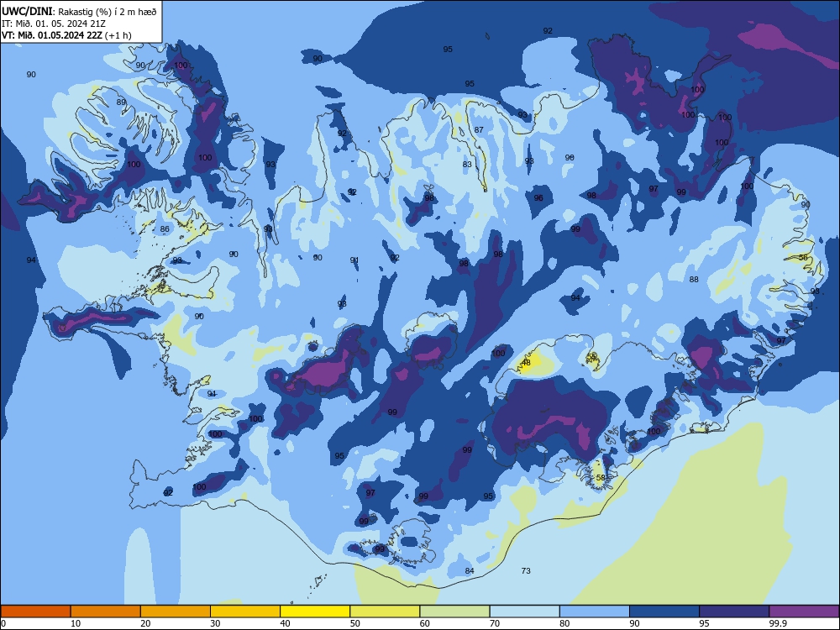840x630 pixels.
Task: Click the map value 87
Action: [479, 129]
